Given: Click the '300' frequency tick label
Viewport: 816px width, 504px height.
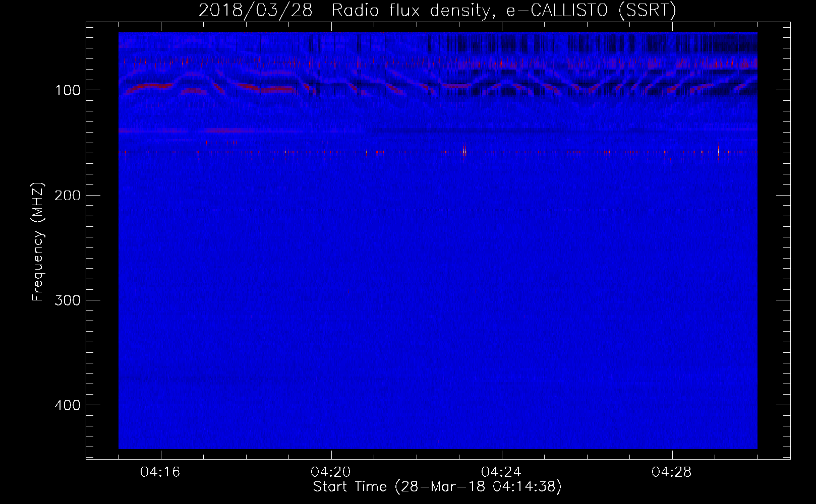Looking at the screenshot, I should [x=68, y=300].
